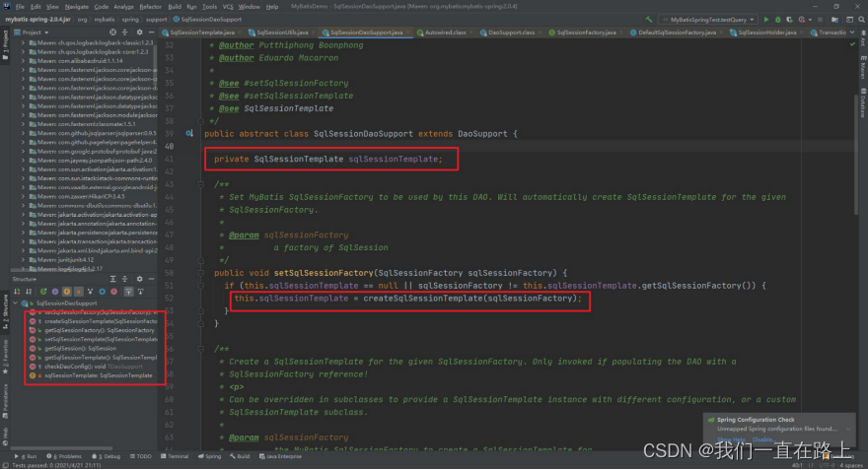
Task: Open the Profiler run dropdown arrow
Action: 810,20
